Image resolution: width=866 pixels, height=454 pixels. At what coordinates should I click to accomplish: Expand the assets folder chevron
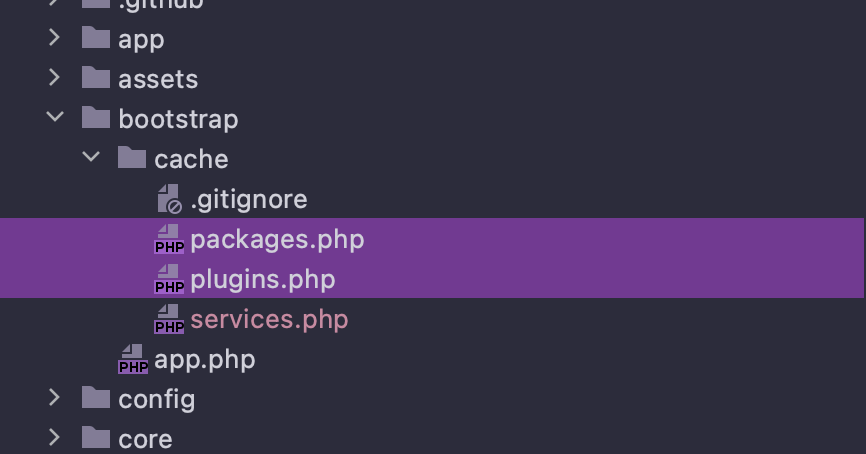click(x=54, y=77)
